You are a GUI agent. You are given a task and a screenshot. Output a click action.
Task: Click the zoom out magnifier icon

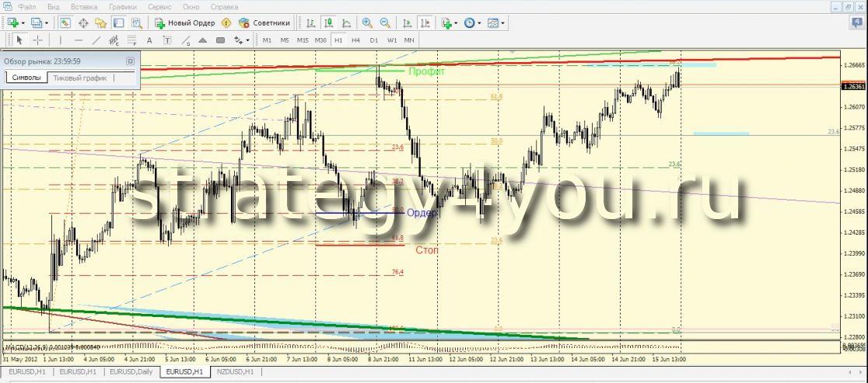coord(384,23)
